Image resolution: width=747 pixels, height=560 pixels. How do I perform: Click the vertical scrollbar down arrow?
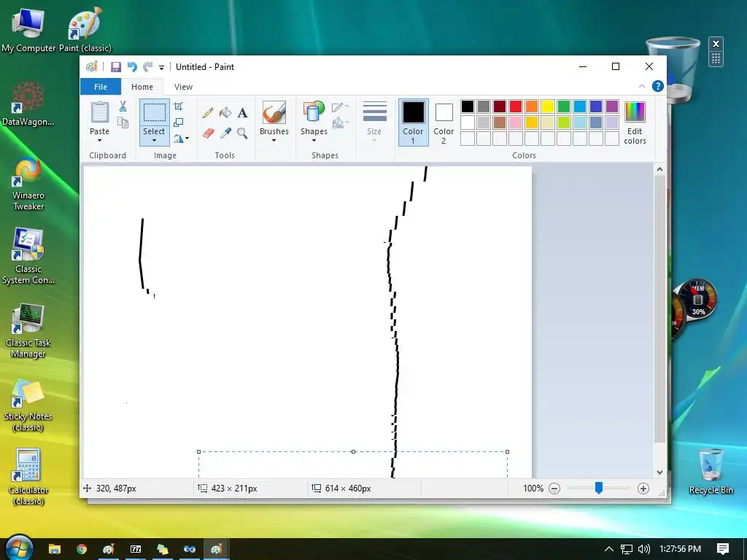(x=659, y=472)
